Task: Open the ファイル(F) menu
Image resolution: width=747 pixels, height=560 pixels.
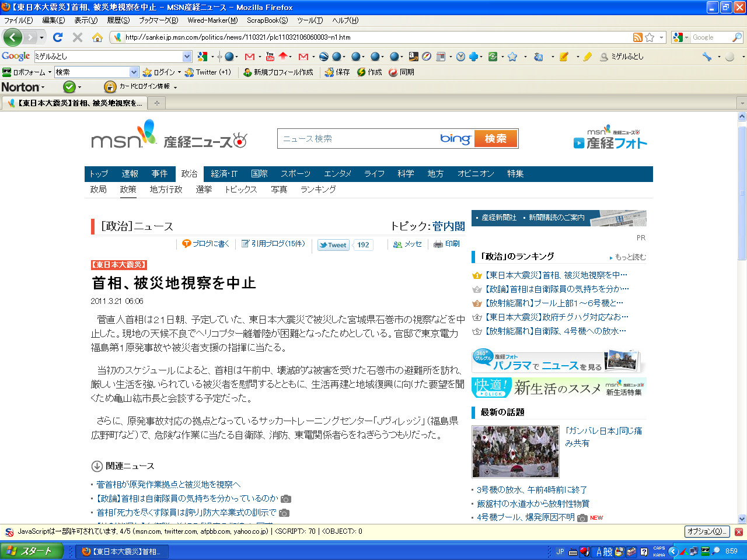Action: click(x=19, y=20)
